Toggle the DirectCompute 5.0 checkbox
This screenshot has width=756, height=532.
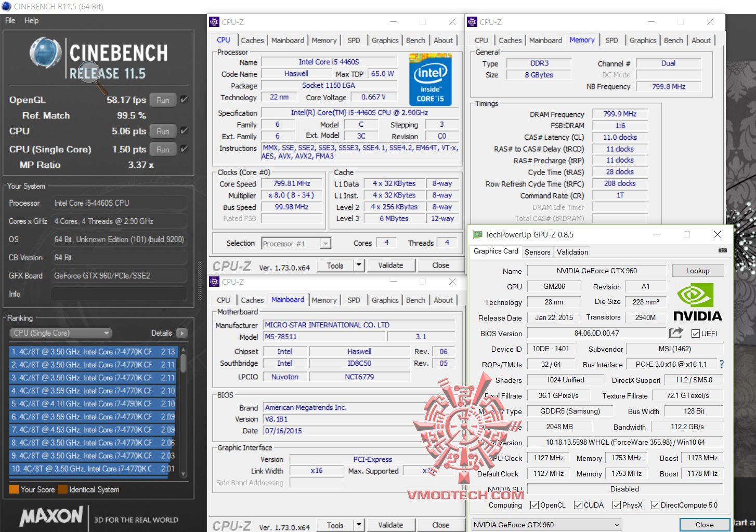pyautogui.click(x=655, y=505)
